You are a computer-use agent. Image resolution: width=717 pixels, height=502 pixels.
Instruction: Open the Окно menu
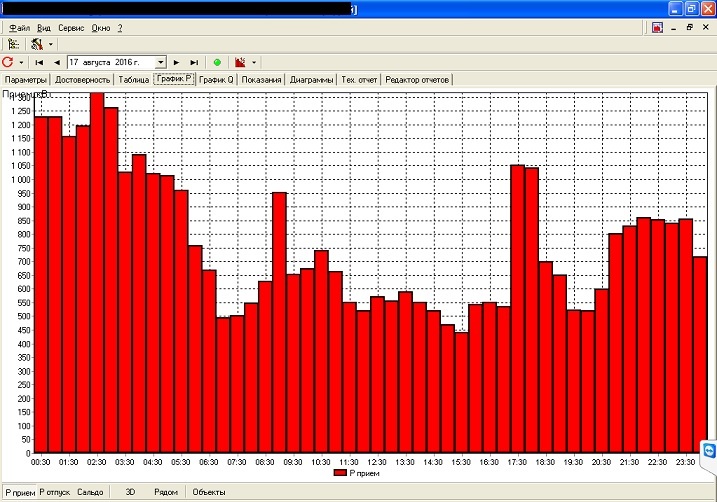(101, 28)
